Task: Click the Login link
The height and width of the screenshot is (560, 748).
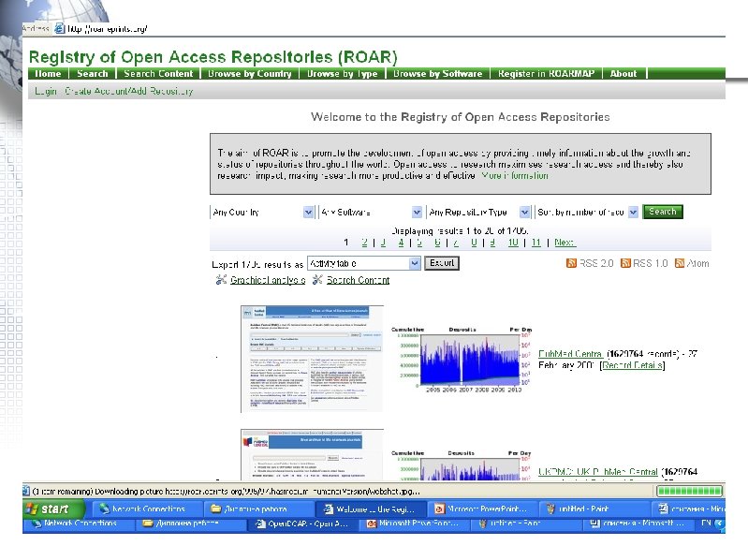Action: [46, 91]
